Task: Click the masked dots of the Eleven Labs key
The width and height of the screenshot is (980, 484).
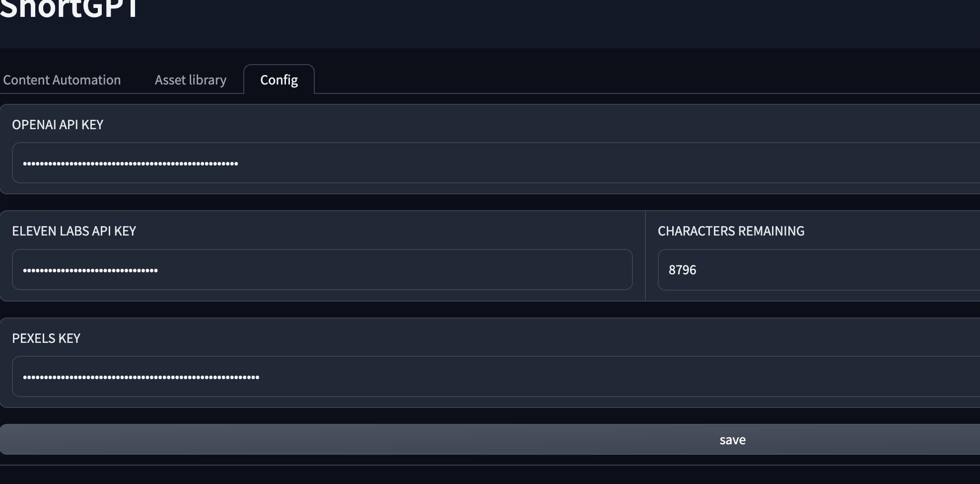Action: pos(90,270)
